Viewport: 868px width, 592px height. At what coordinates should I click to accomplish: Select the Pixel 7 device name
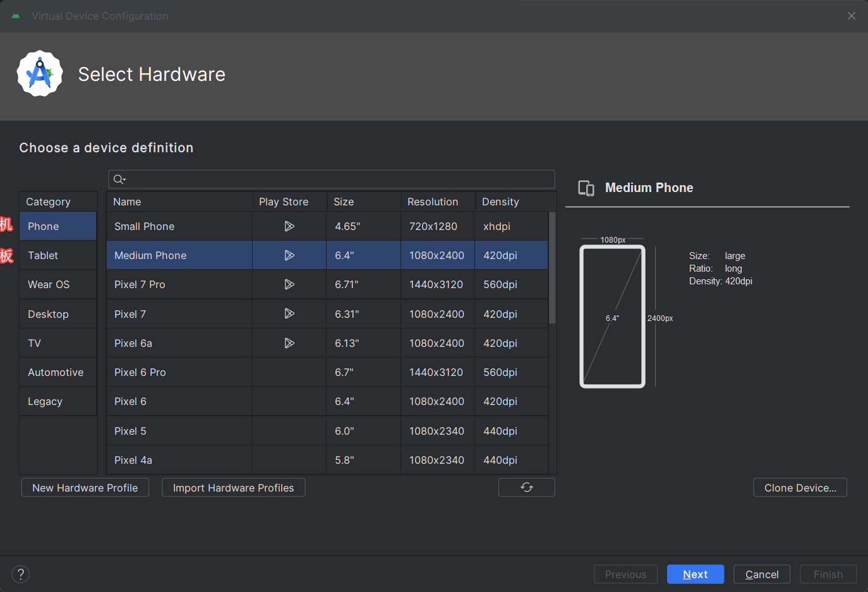(x=130, y=314)
